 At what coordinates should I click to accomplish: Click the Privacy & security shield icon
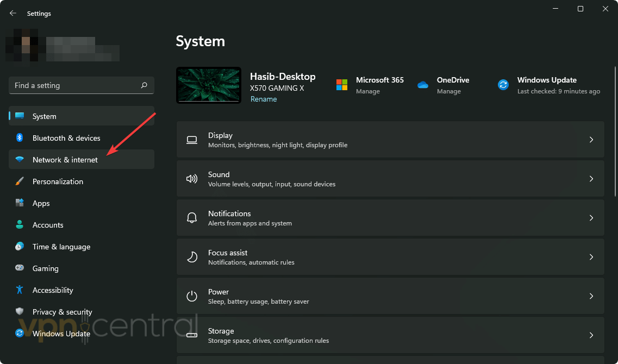click(20, 312)
